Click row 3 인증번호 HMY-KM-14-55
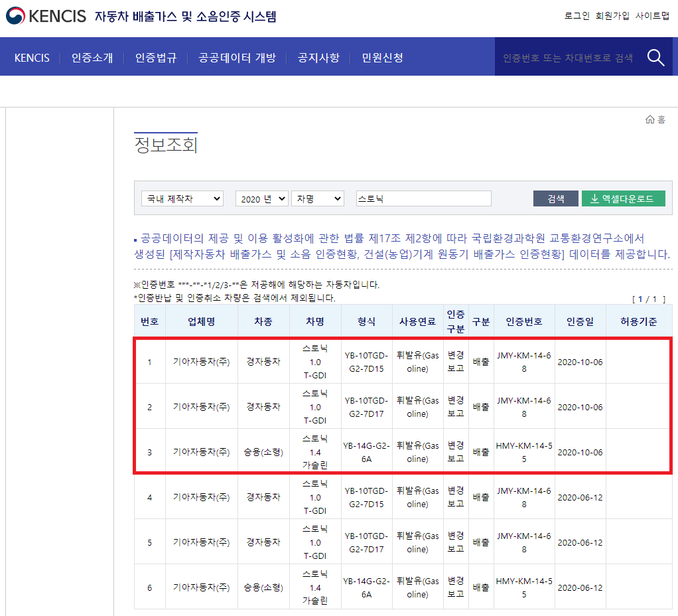 [524, 452]
